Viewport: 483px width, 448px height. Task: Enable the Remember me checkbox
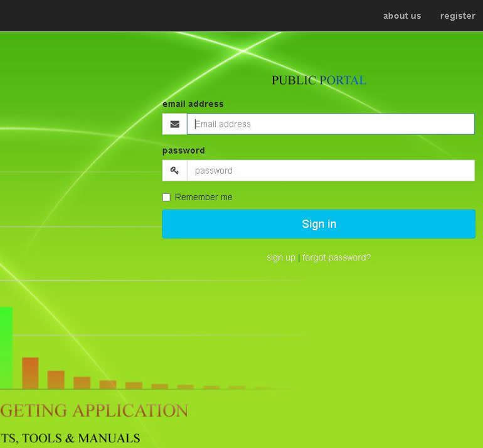click(166, 197)
